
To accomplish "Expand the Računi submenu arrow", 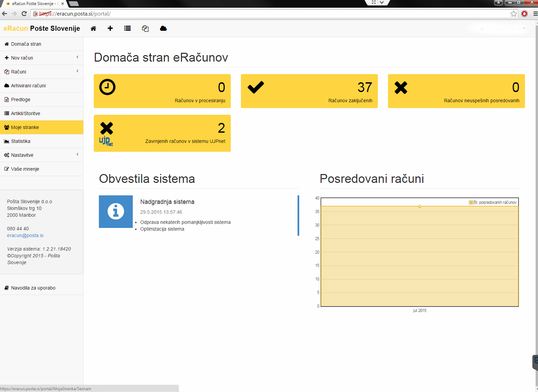I will tap(77, 71).
